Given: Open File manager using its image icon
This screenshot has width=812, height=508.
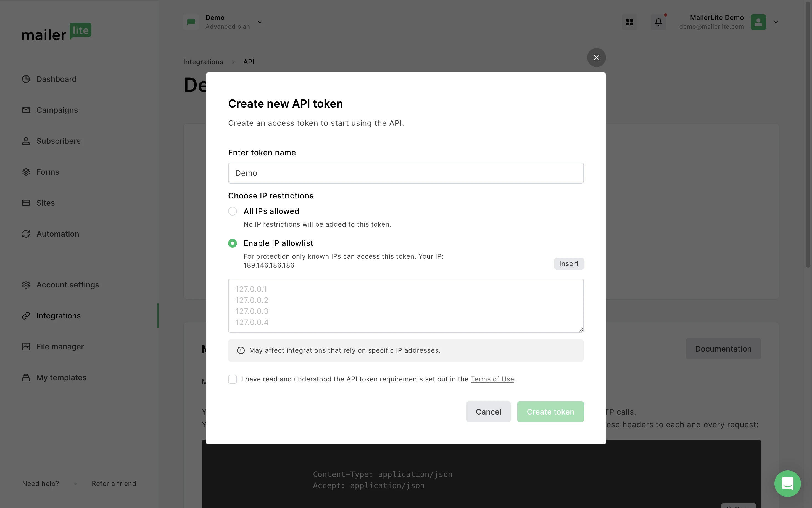Looking at the screenshot, I should click(26, 346).
